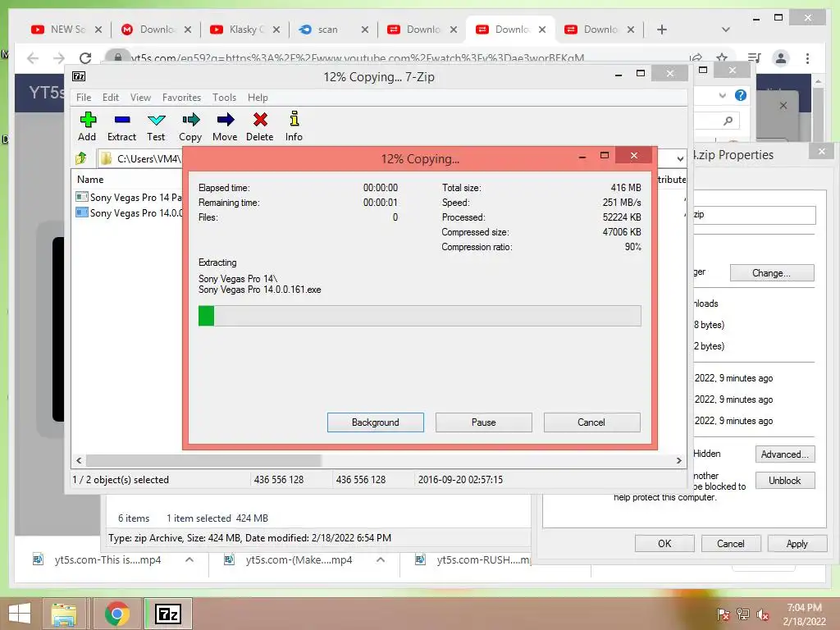Switch to the Klasky YouTube tab
The width and height of the screenshot is (840, 630).
[245, 30]
